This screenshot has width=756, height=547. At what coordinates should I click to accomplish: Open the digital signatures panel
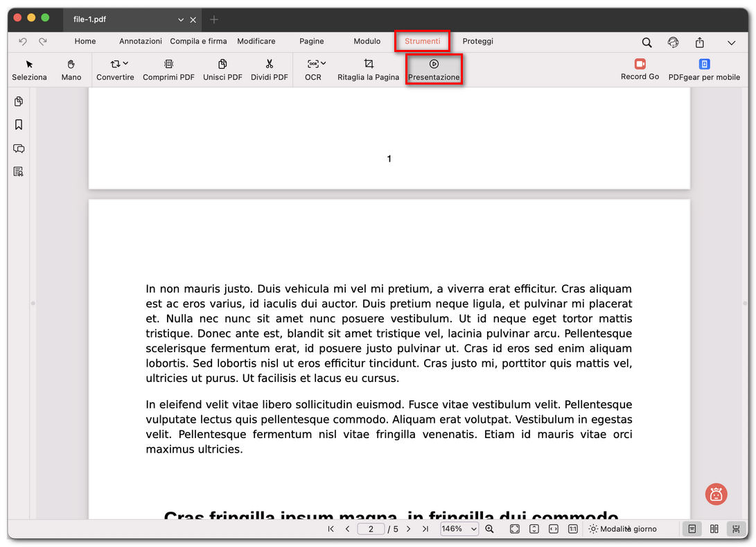tap(19, 171)
